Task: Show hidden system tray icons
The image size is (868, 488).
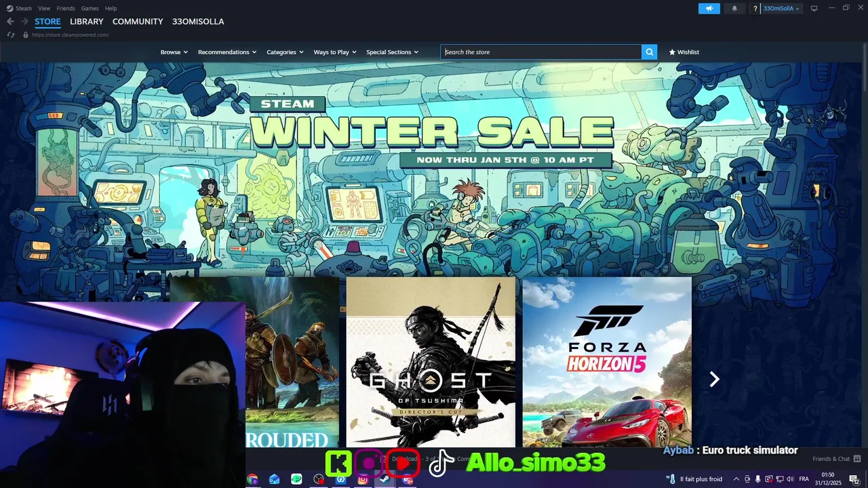Action: (736, 479)
